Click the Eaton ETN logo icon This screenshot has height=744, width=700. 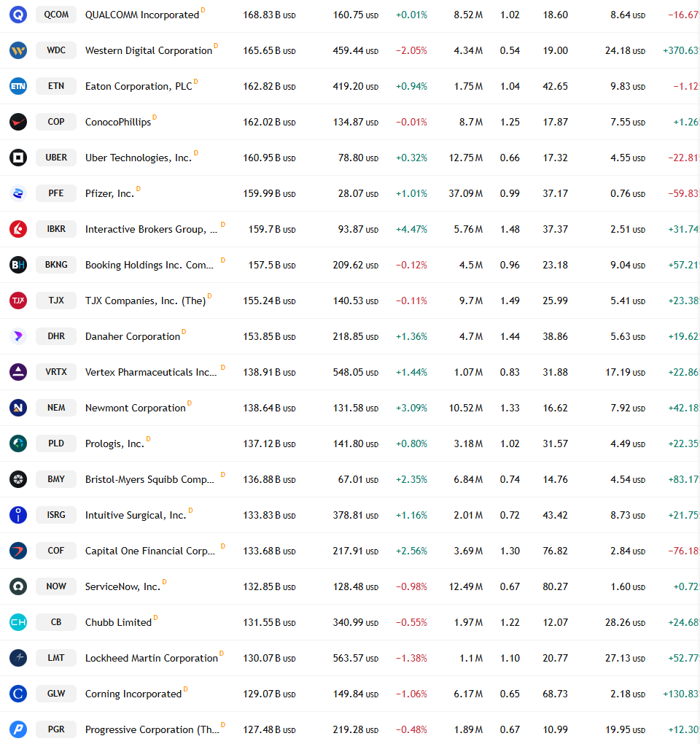pos(18,86)
